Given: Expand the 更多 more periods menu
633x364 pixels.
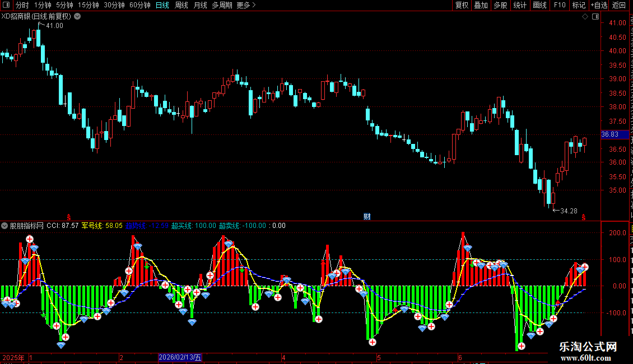Looking at the screenshot, I should [x=246, y=5].
